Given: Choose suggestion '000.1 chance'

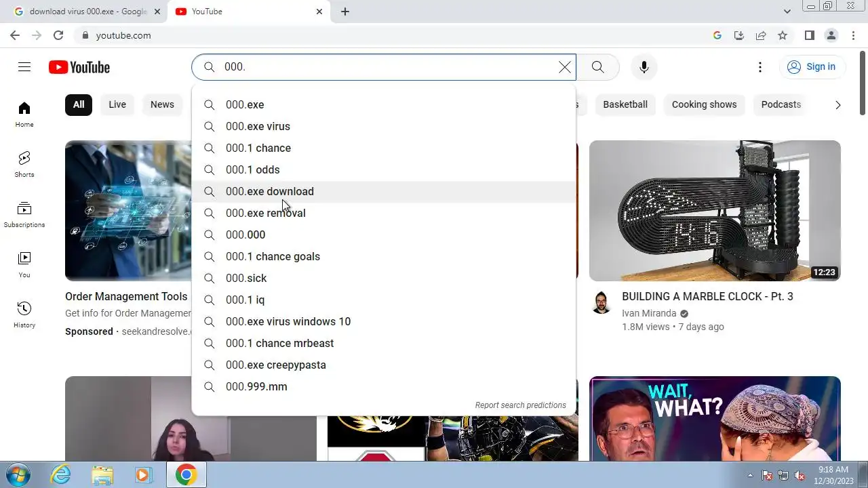Looking at the screenshot, I should tap(384, 148).
